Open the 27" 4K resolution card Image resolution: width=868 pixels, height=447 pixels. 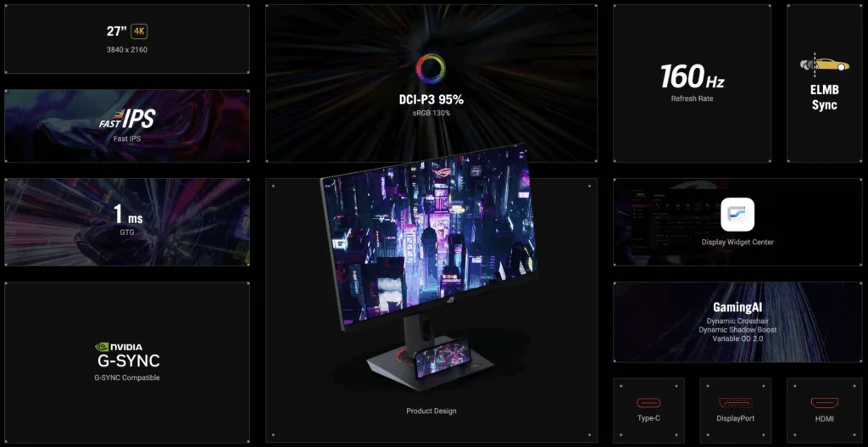coord(127,39)
